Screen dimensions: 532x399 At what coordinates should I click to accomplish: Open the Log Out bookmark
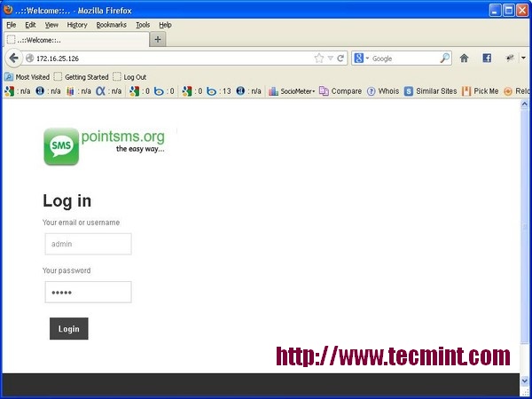click(129, 77)
